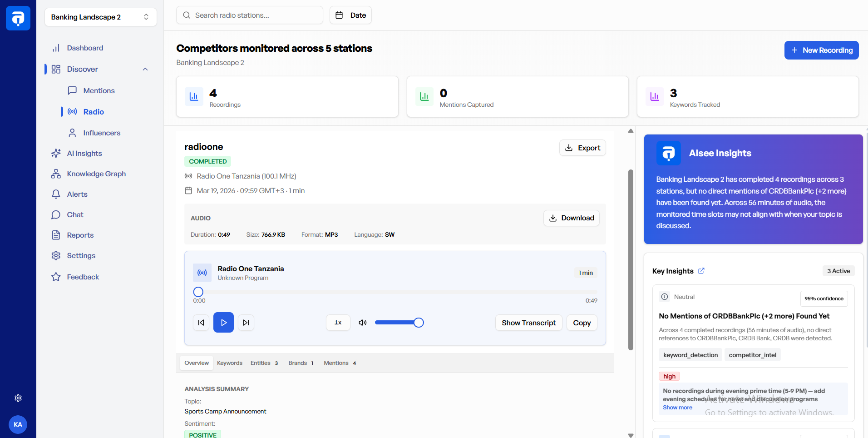Viewport: 868px width, 438px height.
Task: Click the Alsee logo at top left
Action: tap(18, 18)
